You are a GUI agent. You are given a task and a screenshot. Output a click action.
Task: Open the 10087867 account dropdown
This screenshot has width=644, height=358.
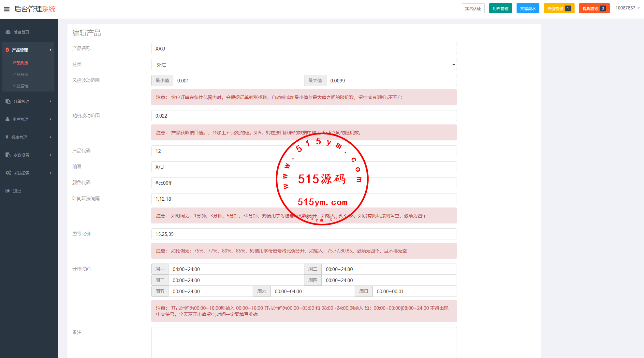point(627,8)
